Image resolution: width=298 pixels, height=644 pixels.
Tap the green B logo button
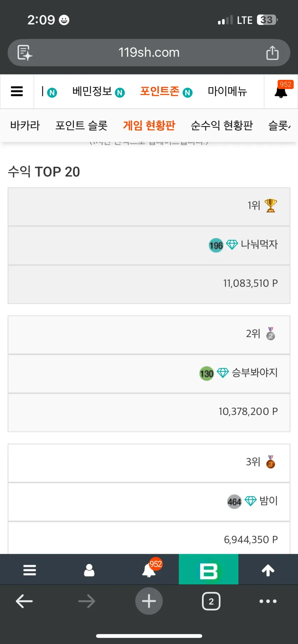(208, 569)
